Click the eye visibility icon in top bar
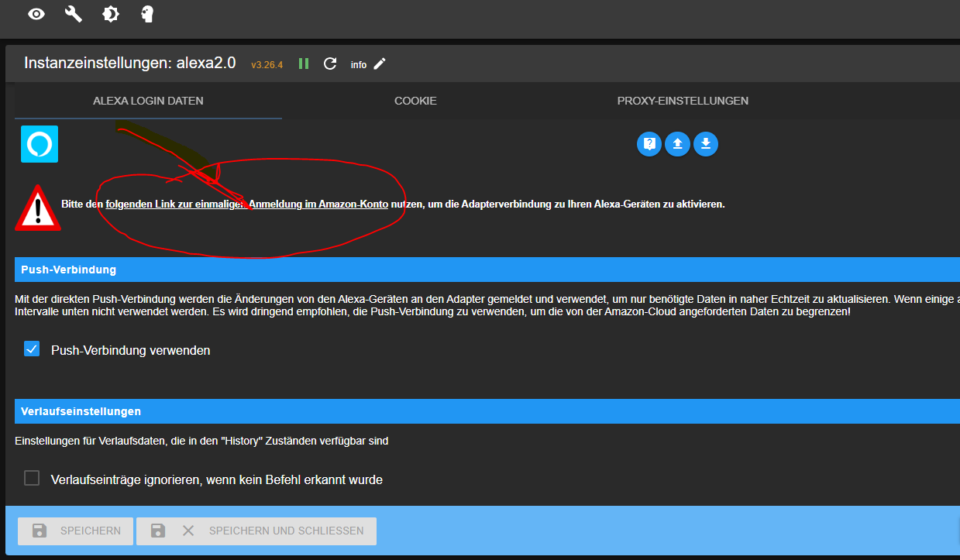The image size is (960, 560). (x=36, y=14)
